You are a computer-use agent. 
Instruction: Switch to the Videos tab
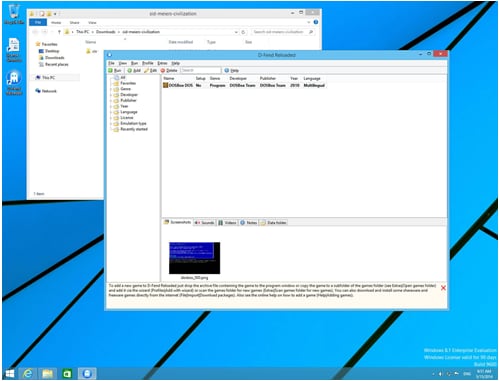click(x=227, y=222)
